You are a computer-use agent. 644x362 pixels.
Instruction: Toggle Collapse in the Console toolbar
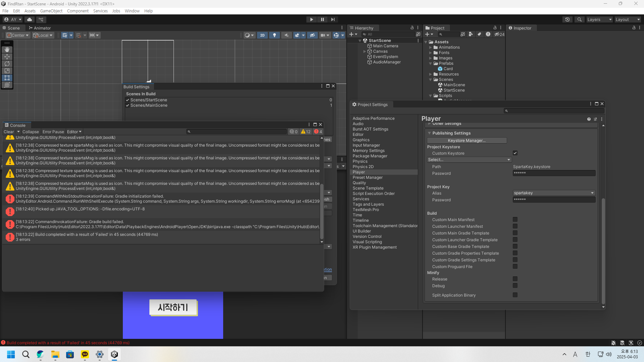31,132
